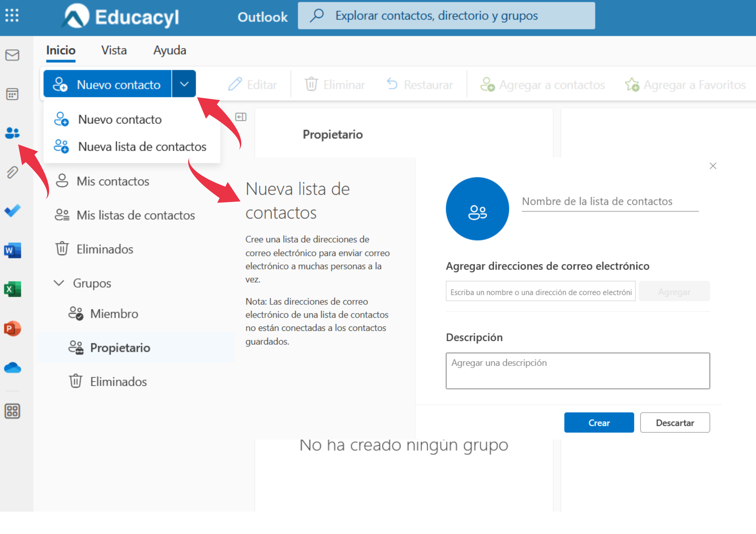Choose Nueva lista de contactos option
Screen dimensions: 756x534
pyautogui.click(x=132, y=146)
